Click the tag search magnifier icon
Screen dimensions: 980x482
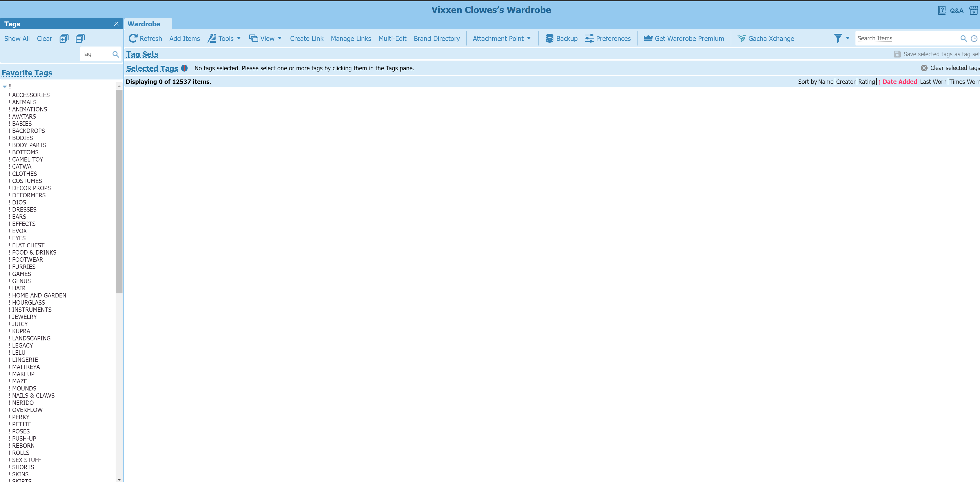(116, 54)
